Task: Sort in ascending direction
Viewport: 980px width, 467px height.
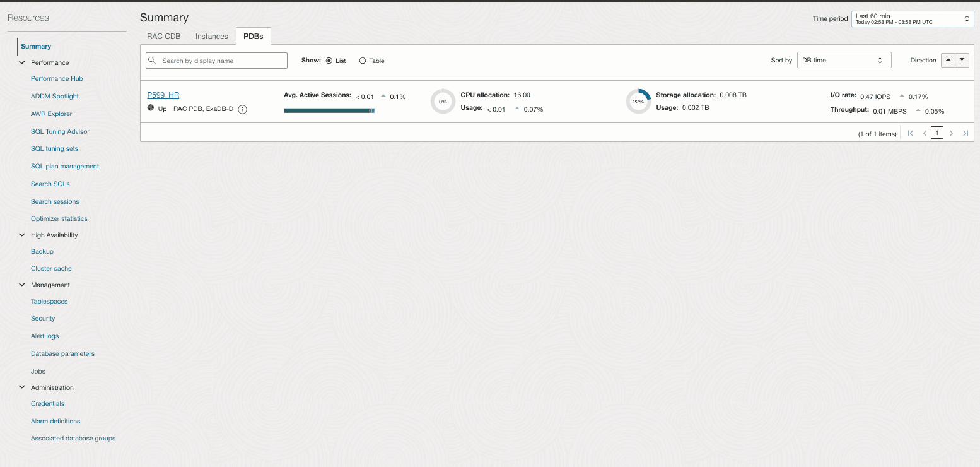Action: [947, 60]
